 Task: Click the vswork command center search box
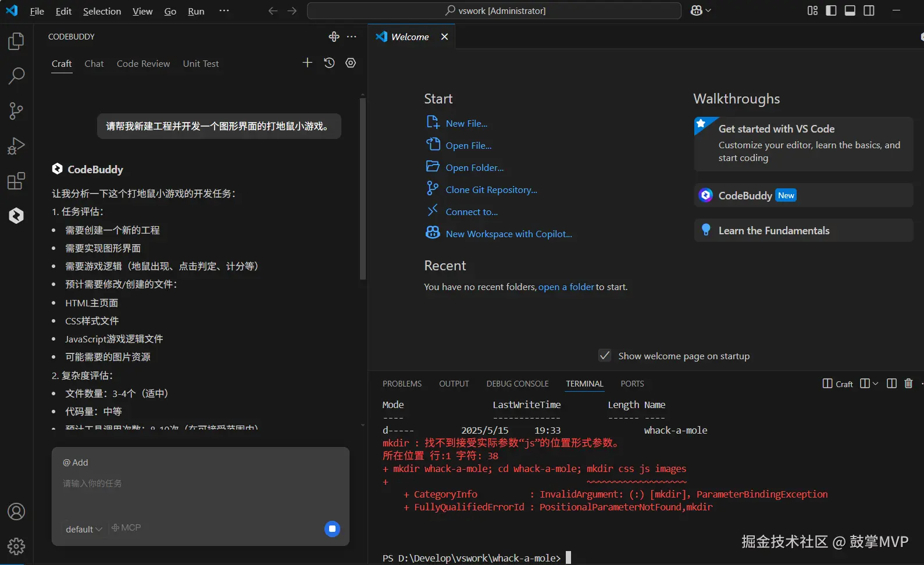494,10
